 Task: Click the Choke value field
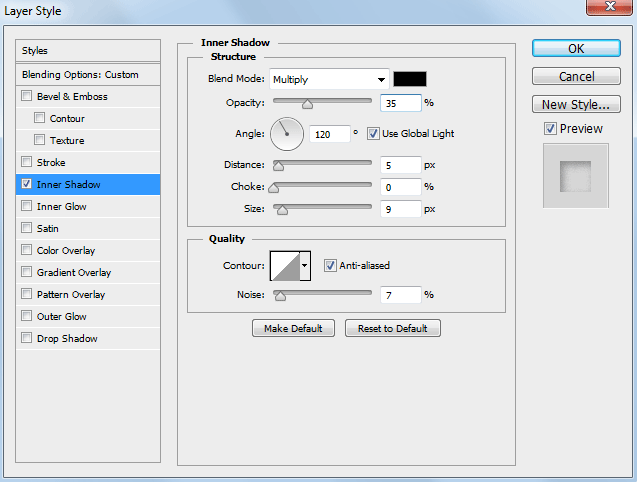[401, 187]
